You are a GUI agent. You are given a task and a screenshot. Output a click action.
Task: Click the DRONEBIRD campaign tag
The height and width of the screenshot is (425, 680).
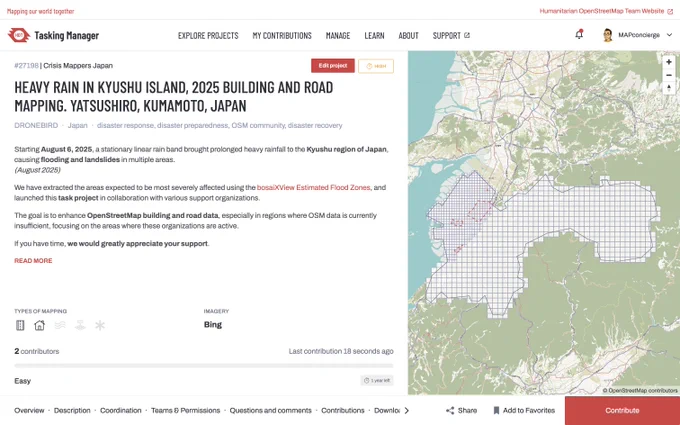click(36, 125)
